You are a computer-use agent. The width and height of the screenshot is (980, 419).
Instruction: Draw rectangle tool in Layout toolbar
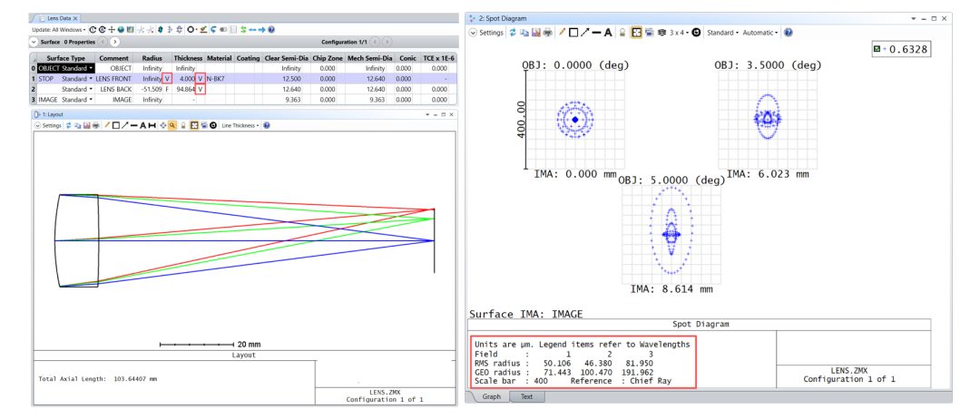(116, 125)
